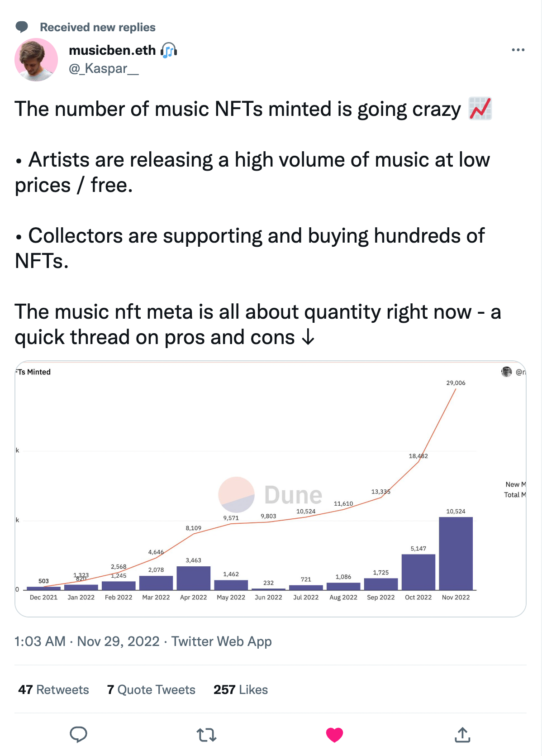
Task: View the 47 Retweets list
Action: pyautogui.click(x=53, y=689)
